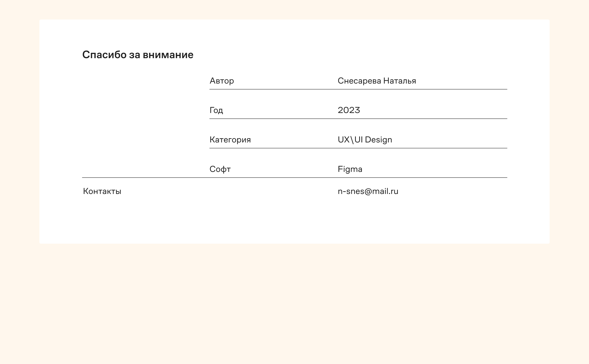This screenshot has height=364, width=589.
Task: Click the divider line under the Год row
Action: [x=358, y=119]
